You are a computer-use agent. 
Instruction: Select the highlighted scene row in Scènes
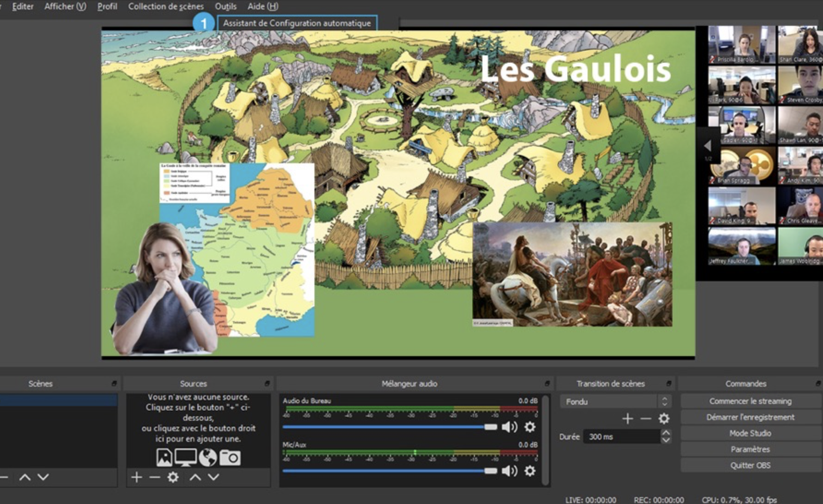(x=58, y=400)
